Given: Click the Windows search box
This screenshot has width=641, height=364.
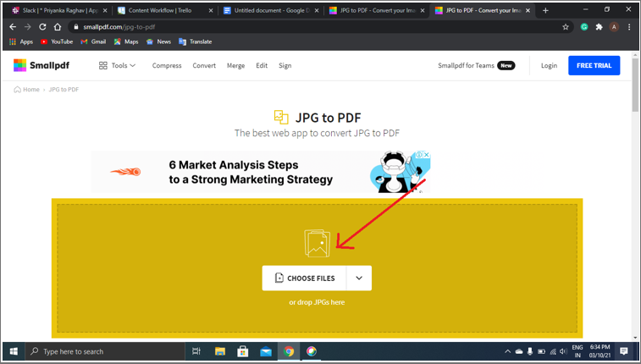Looking at the screenshot, I should [x=106, y=351].
